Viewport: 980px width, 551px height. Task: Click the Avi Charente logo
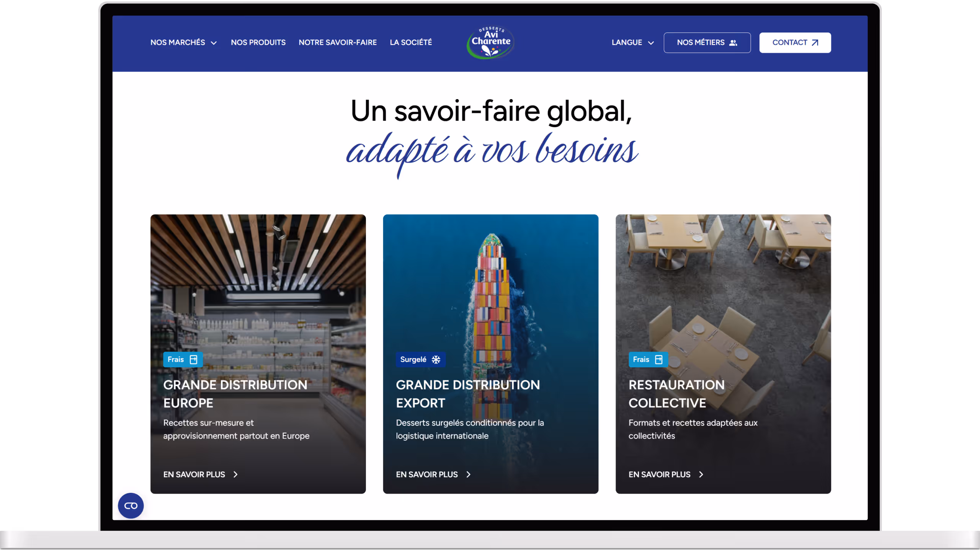coord(490,43)
